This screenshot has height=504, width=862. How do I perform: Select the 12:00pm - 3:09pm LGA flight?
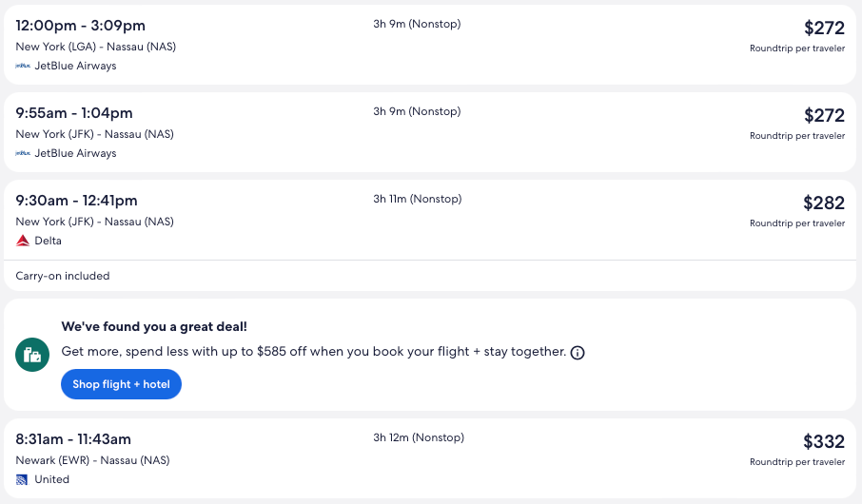pos(81,26)
